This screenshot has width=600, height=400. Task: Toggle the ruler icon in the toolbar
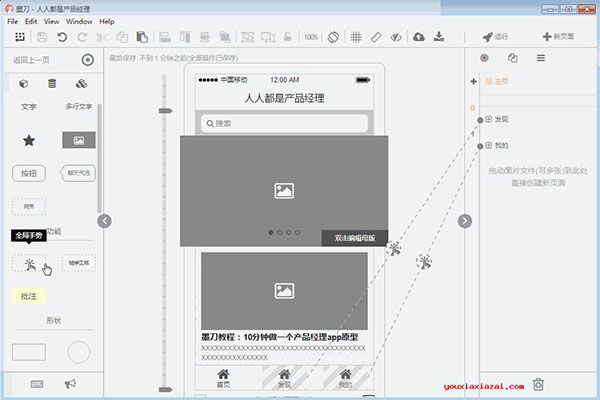pyautogui.click(x=376, y=37)
